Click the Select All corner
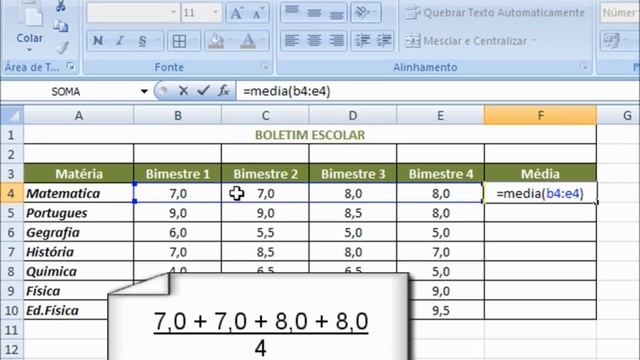The width and height of the screenshot is (640, 360). point(12,115)
